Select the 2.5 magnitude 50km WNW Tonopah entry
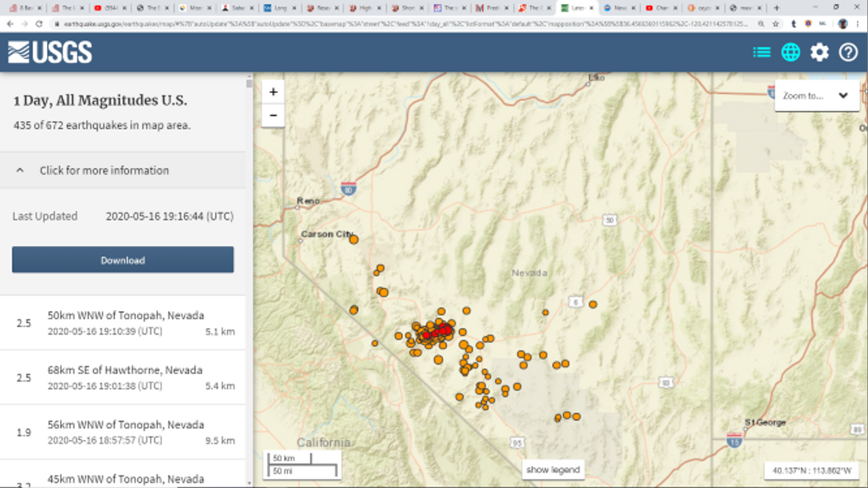The height and width of the screenshot is (488, 868). (x=125, y=323)
